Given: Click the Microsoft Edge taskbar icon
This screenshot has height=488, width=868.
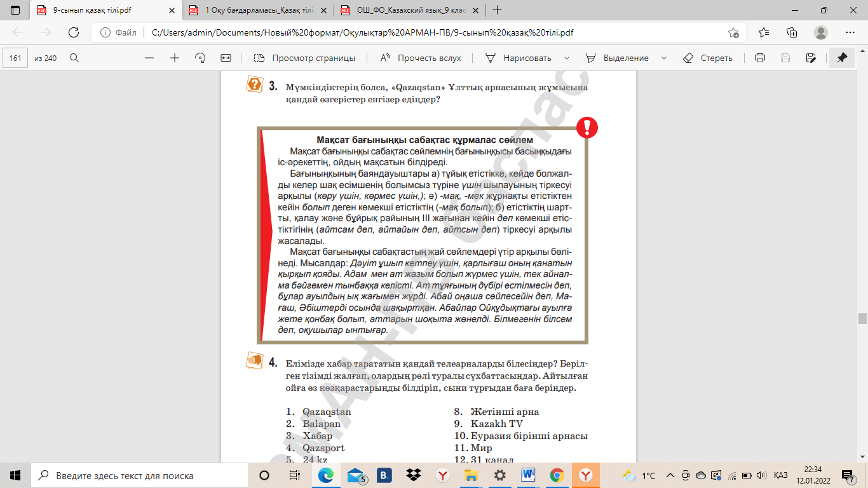Looking at the screenshot, I should tap(325, 475).
